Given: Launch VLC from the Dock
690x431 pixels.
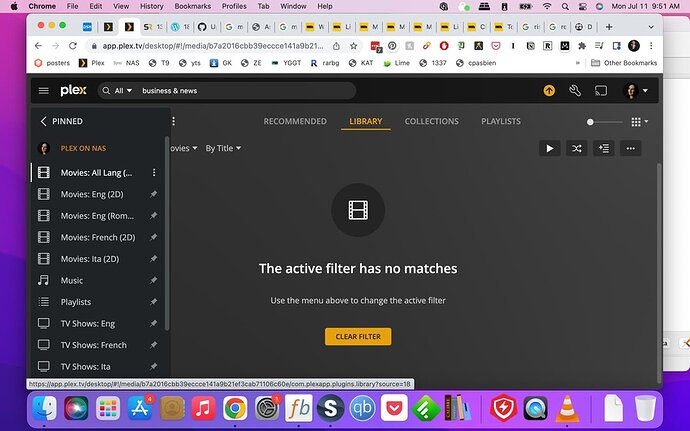Looking at the screenshot, I should (x=567, y=408).
